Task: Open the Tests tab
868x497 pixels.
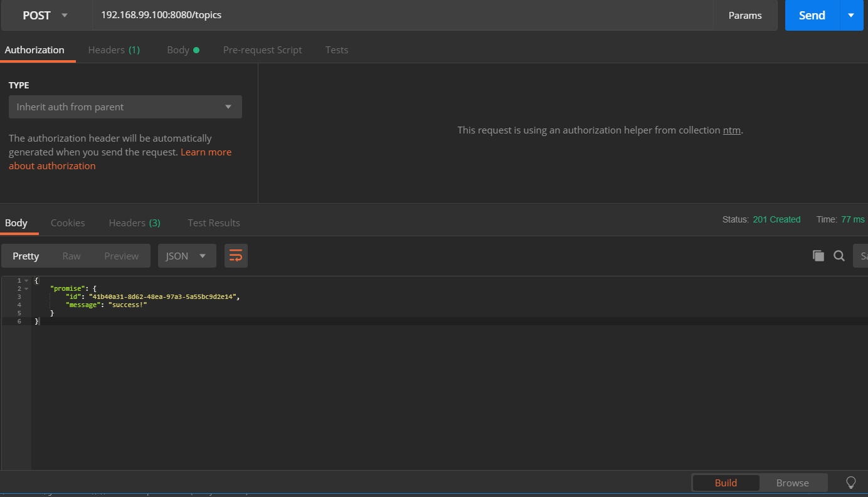Action: (337, 50)
